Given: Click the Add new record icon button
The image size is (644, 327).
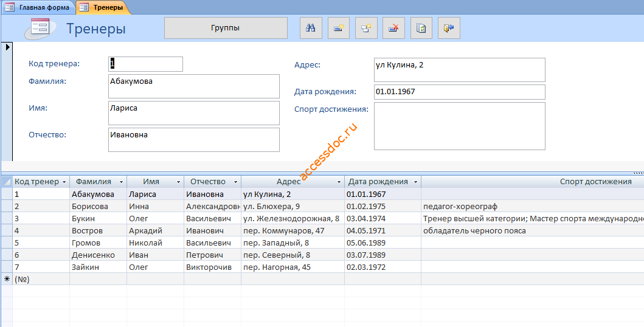Looking at the screenshot, I should click(x=339, y=28).
